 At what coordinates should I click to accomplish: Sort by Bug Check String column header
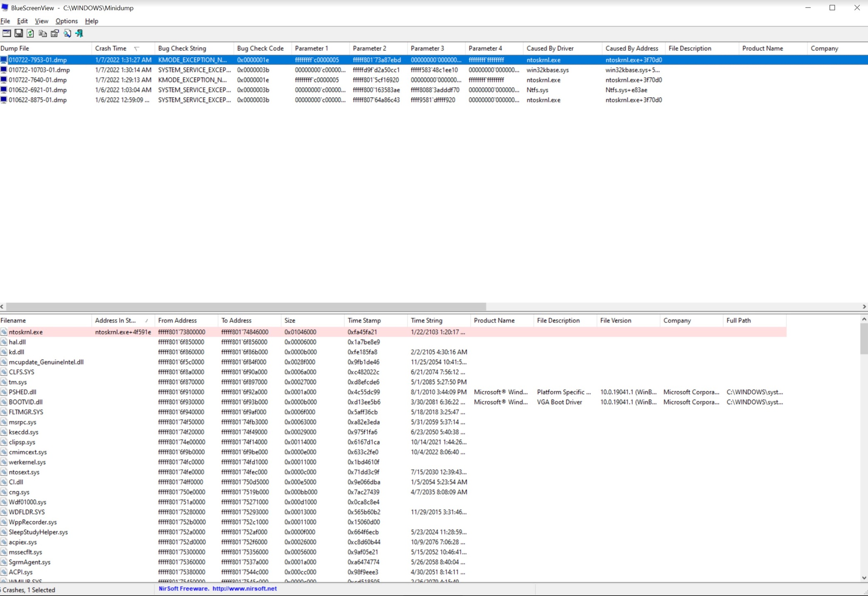[x=194, y=48]
